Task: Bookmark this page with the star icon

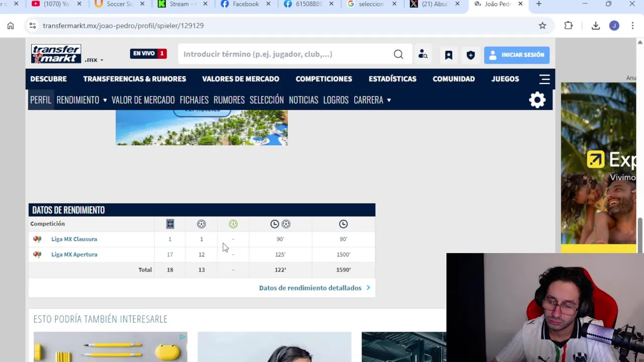Action: coord(542,26)
